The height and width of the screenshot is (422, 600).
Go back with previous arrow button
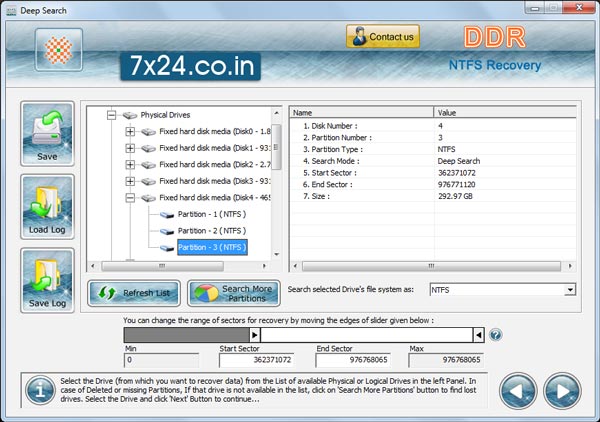pos(518,391)
